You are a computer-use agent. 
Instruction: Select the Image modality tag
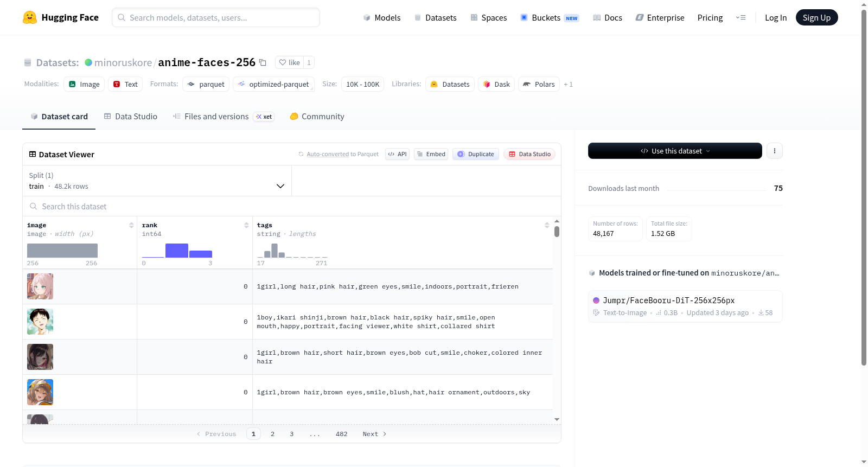tap(84, 84)
